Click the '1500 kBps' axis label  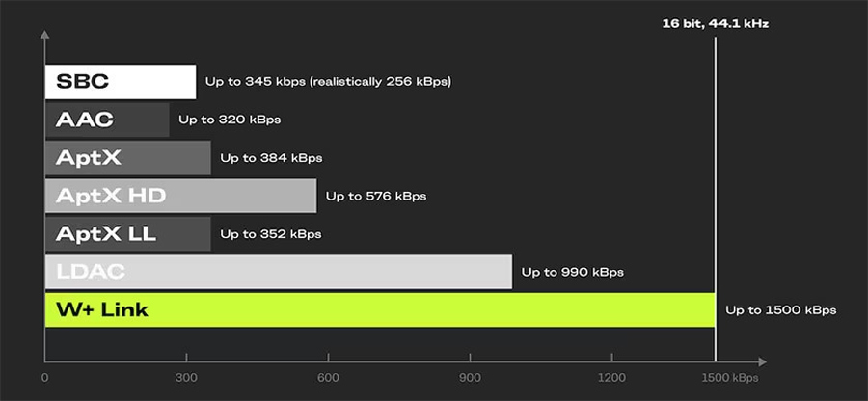[x=730, y=378]
